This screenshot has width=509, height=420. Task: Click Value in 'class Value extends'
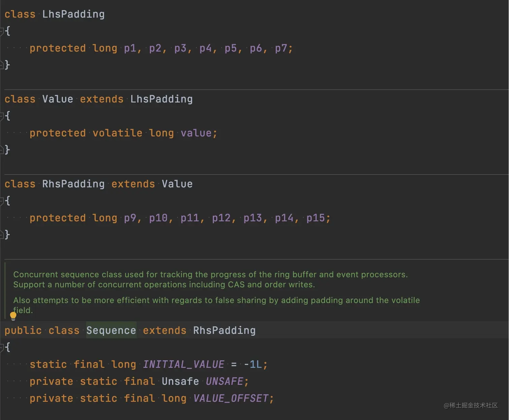tap(58, 99)
